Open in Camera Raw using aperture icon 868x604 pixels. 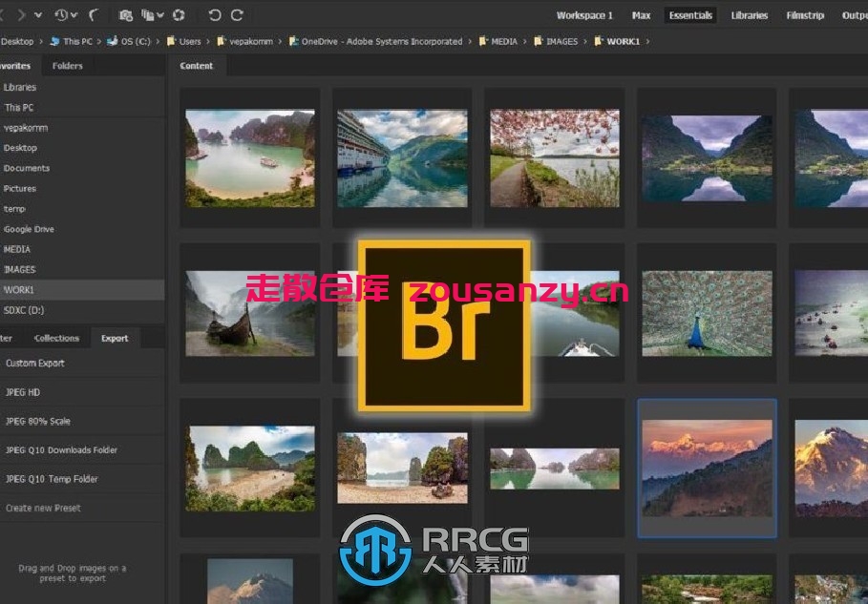coord(179,15)
